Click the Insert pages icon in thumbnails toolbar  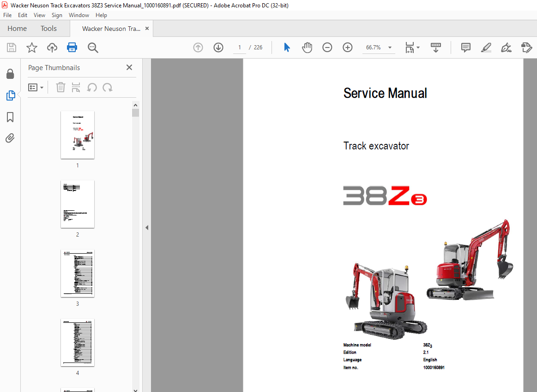[x=76, y=87]
